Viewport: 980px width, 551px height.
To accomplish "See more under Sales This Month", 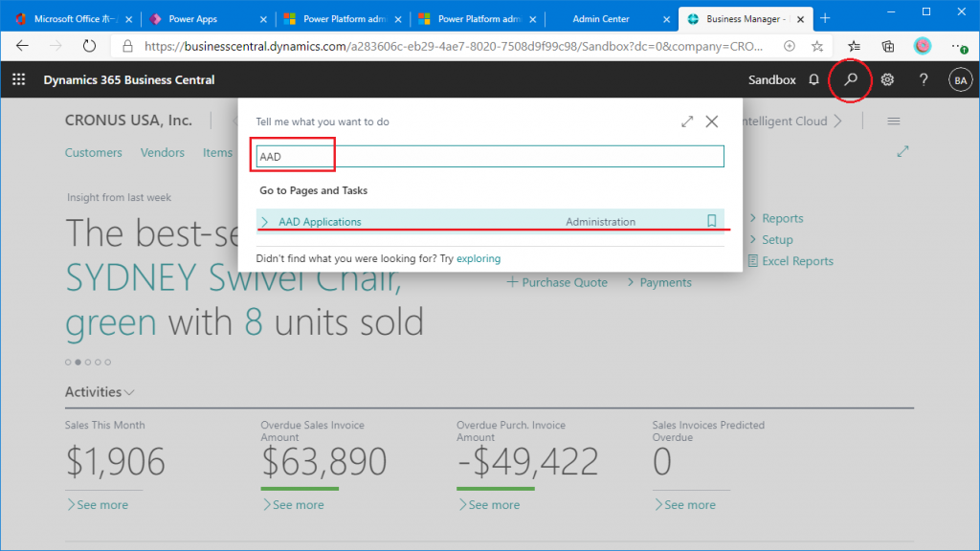I will pos(98,505).
